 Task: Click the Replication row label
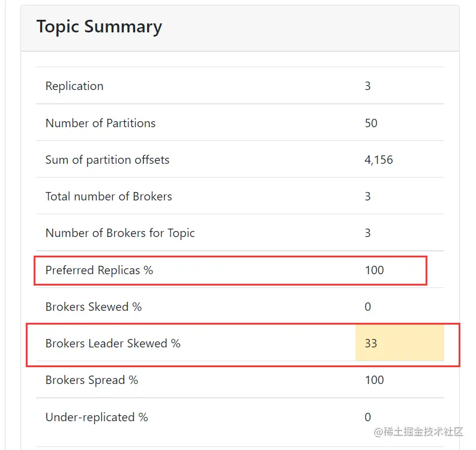(x=74, y=86)
